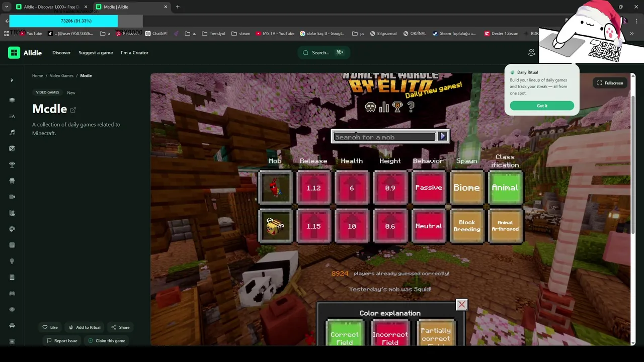Open the trophy streak icon
The height and width of the screenshot is (362, 644).
[x=397, y=107]
